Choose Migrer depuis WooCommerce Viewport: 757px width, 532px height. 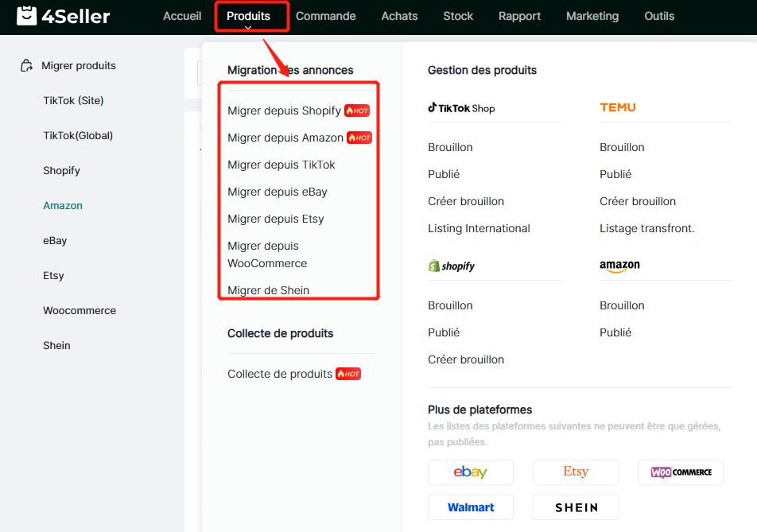tap(267, 254)
